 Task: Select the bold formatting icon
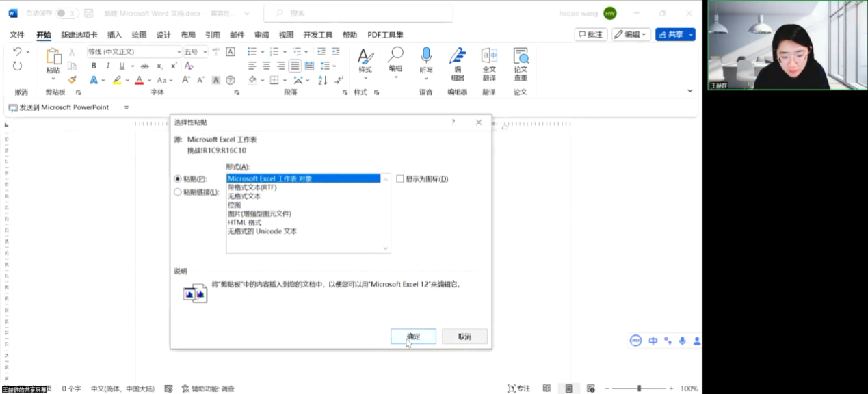[94, 65]
